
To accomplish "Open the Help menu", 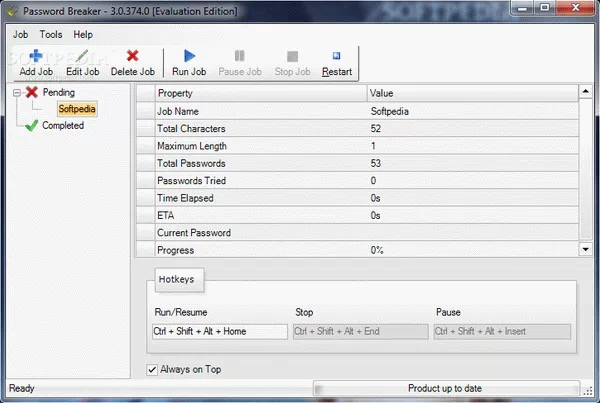I will point(83,34).
